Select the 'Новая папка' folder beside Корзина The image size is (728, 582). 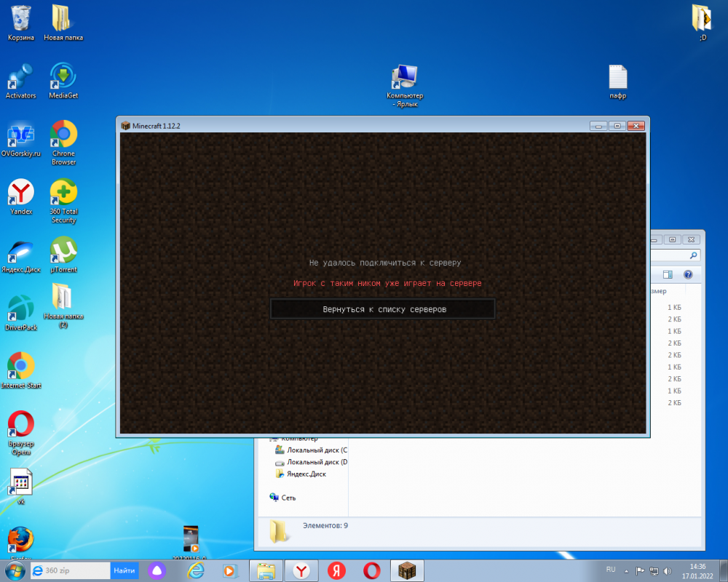click(63, 23)
